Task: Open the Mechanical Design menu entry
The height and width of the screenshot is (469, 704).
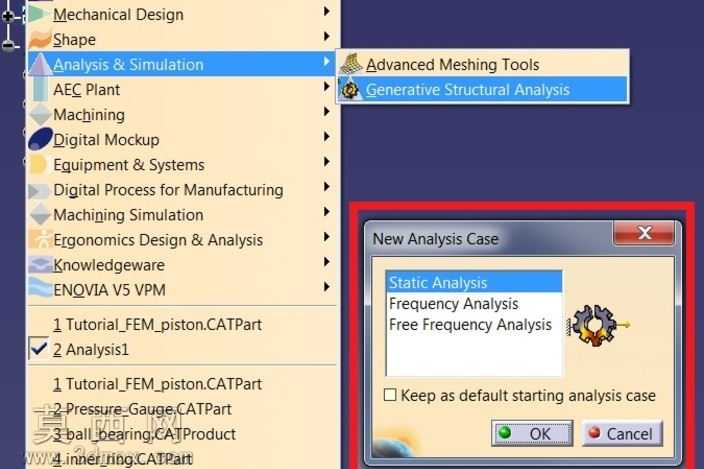Action: click(182, 14)
